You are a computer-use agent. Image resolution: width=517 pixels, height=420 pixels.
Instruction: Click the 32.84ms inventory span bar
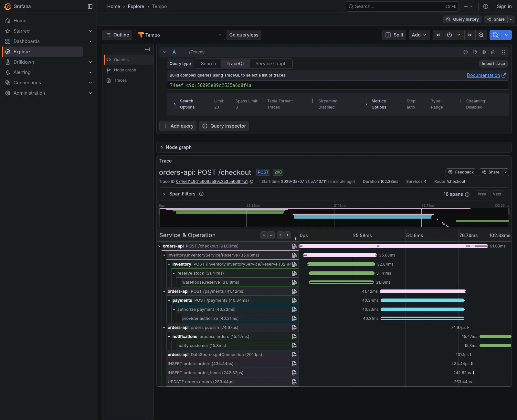(341, 264)
